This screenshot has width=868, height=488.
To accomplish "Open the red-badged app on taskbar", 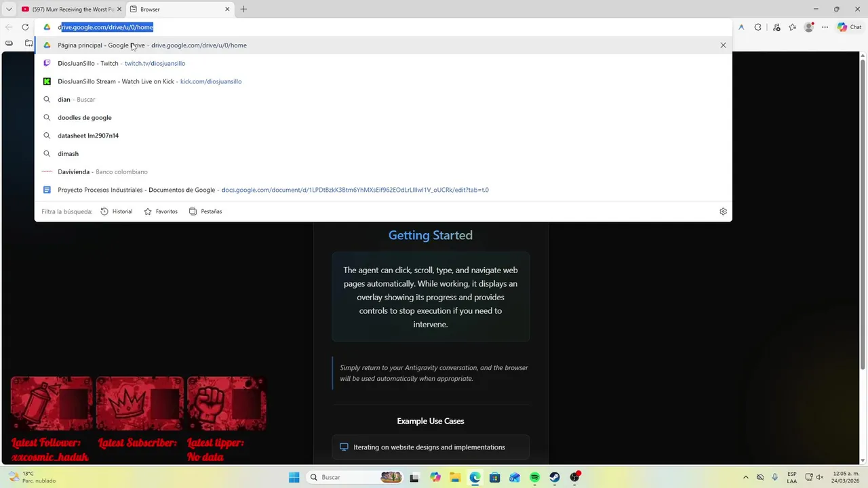I will [x=575, y=477].
